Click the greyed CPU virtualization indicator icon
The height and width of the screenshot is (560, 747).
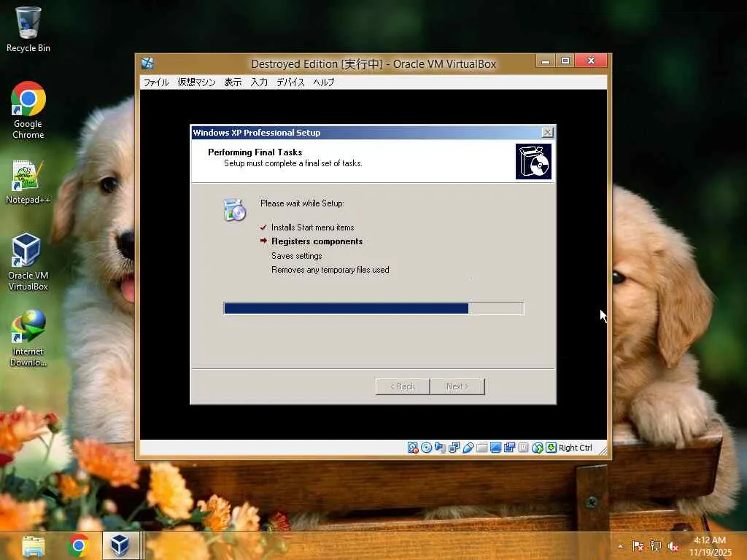523,448
